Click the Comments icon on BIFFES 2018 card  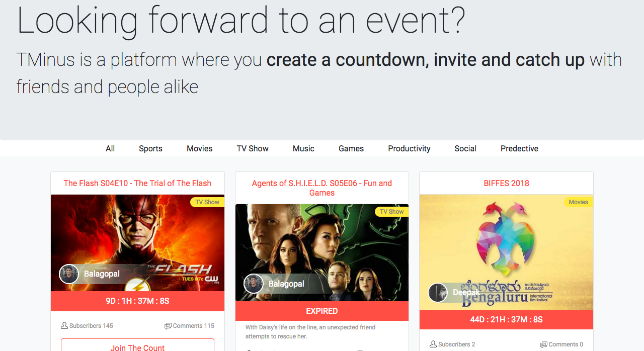(x=544, y=344)
